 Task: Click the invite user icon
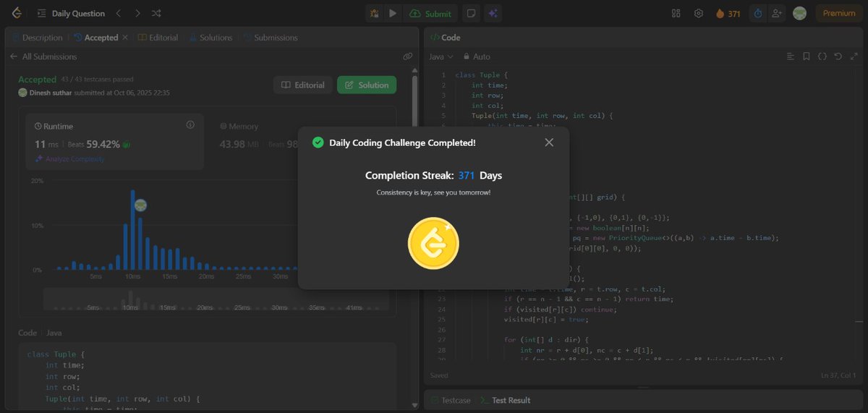777,13
